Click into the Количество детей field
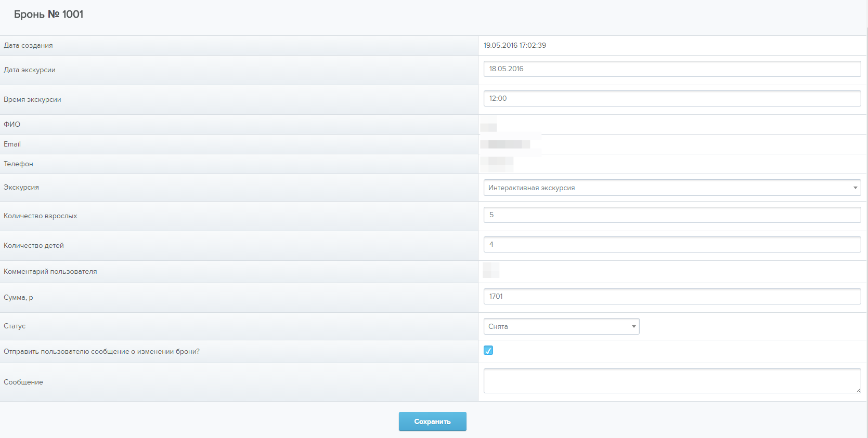 tap(671, 245)
